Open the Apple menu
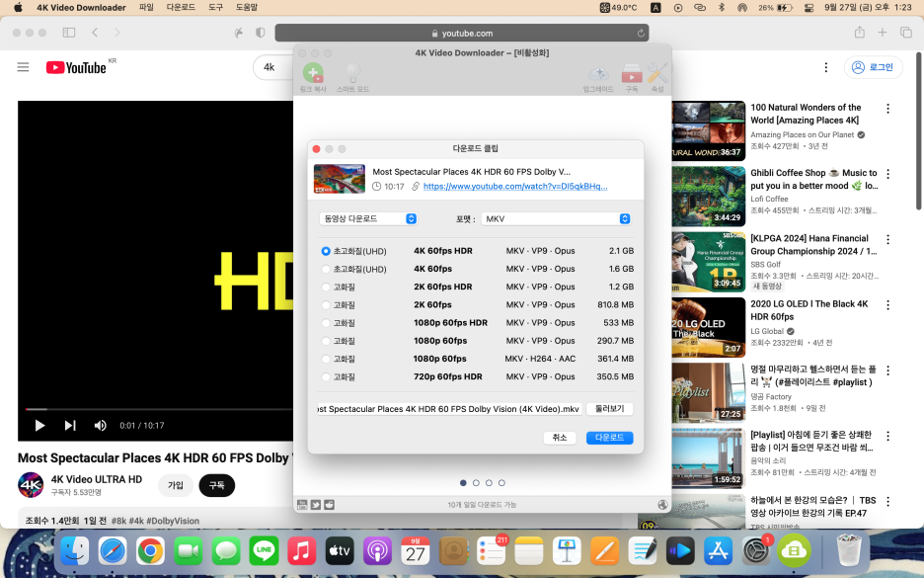Screen dimensions: 924x578 [x=18, y=7]
